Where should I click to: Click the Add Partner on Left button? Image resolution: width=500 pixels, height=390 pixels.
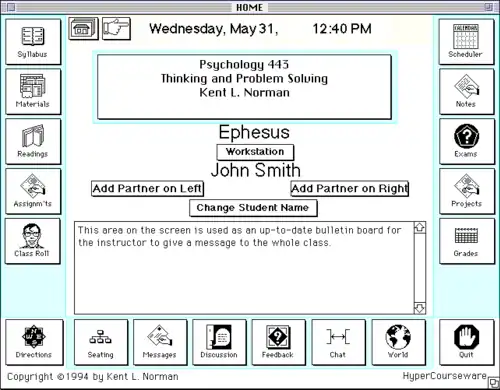click(147, 189)
